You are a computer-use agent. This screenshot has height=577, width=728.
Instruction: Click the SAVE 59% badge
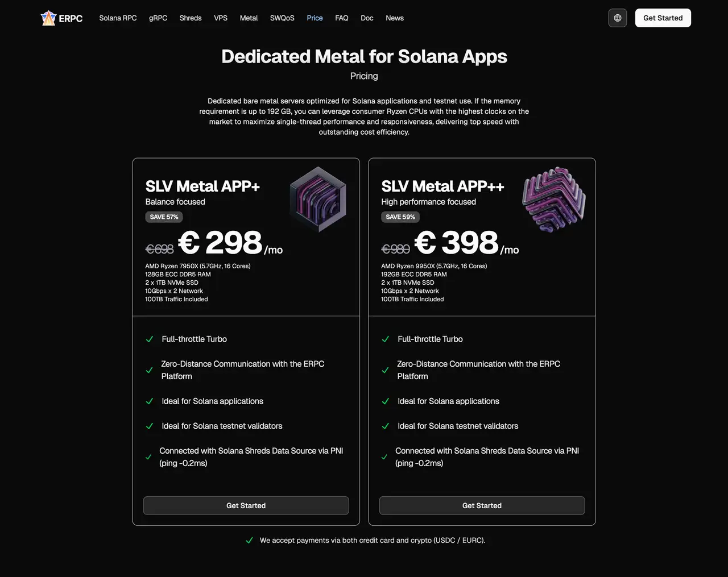(400, 217)
